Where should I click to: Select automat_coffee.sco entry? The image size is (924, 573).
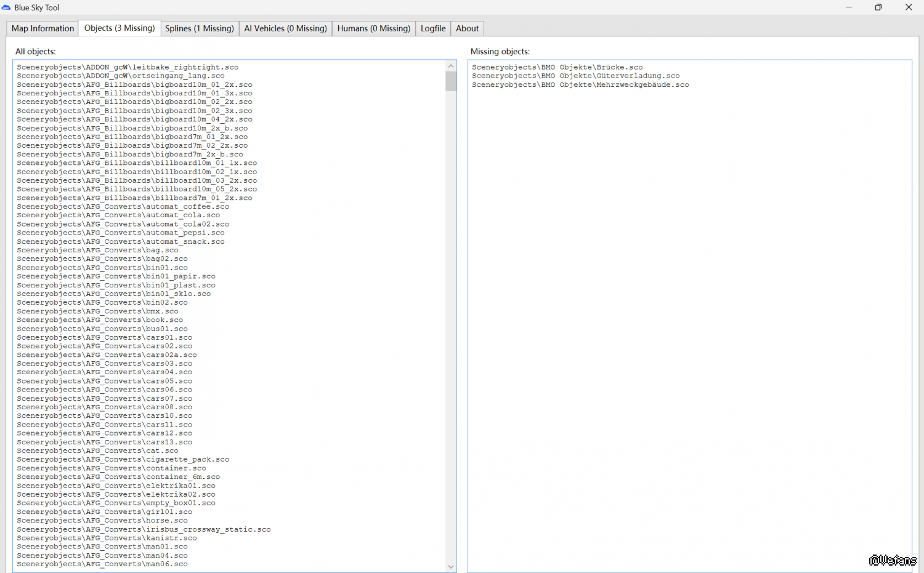pyautogui.click(x=123, y=207)
